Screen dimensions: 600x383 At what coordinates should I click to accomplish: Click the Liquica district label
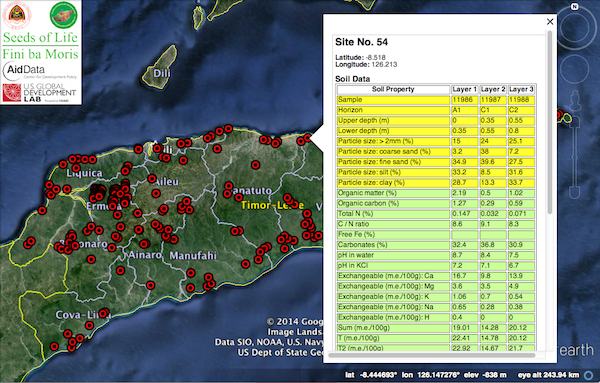[x=85, y=173]
